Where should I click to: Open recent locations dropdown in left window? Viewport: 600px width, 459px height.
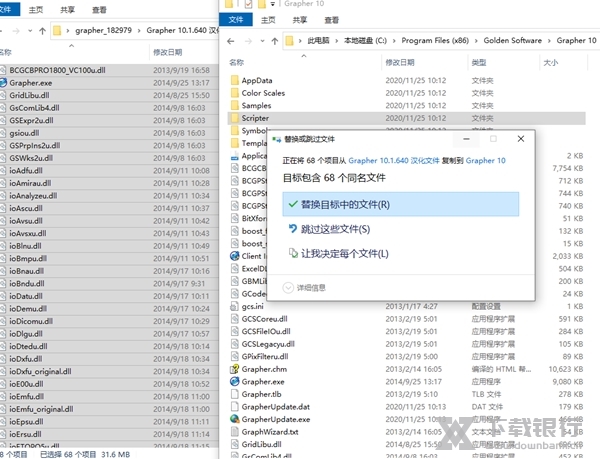tap(30, 31)
